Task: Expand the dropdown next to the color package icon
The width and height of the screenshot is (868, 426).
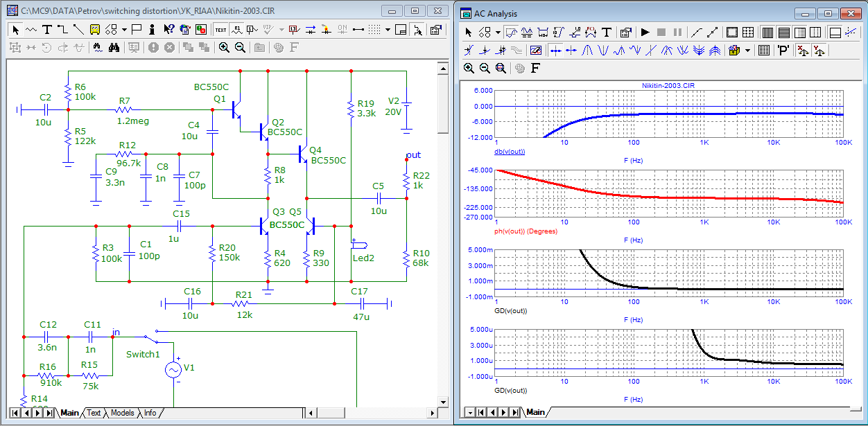Action: [748, 50]
